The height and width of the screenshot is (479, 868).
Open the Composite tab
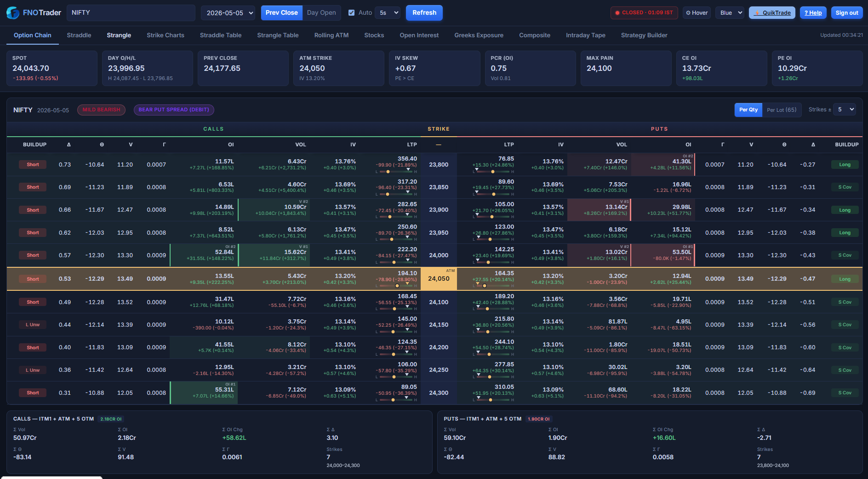(535, 35)
